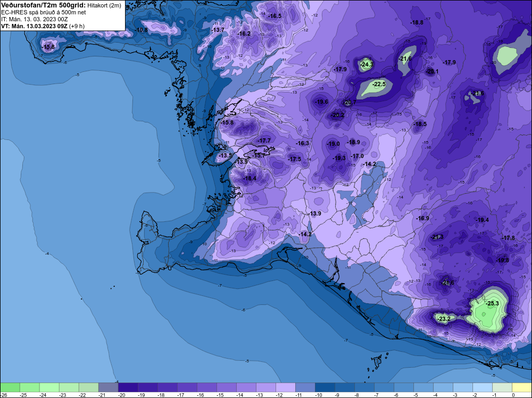532x398 pixels.
Task: Click the -19.4 temperature label
Action: (x=482, y=220)
